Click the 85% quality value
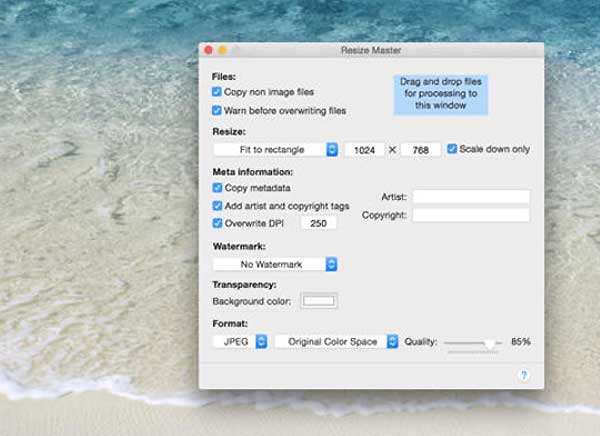600x436 pixels. click(x=521, y=341)
